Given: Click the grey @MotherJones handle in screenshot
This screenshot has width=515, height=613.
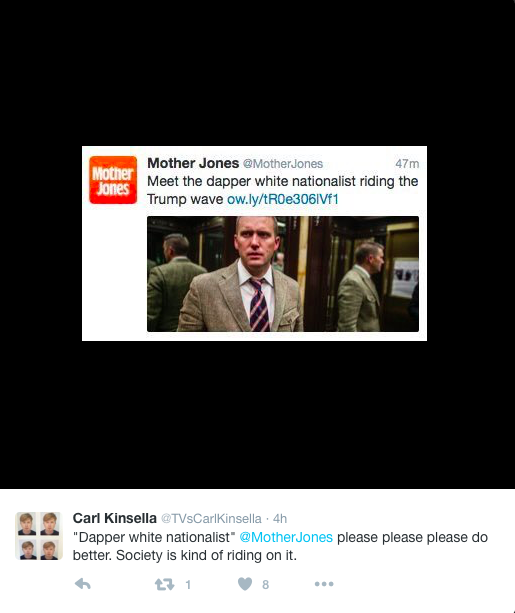Looking at the screenshot, I should point(283,164).
